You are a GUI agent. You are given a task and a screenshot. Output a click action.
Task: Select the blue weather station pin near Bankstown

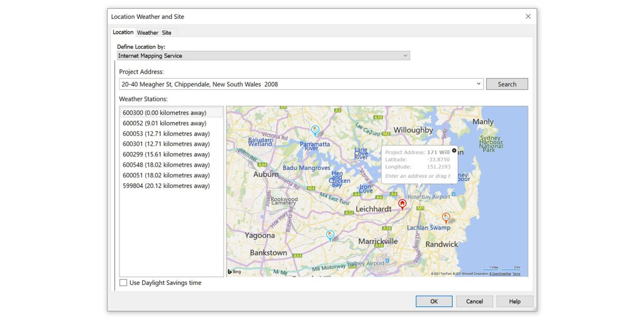pyautogui.click(x=330, y=235)
